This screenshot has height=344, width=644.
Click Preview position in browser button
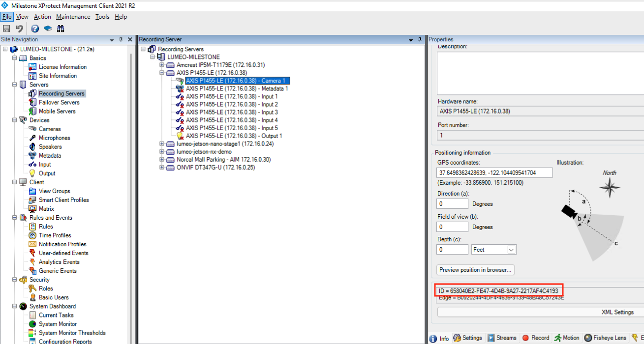476,270
